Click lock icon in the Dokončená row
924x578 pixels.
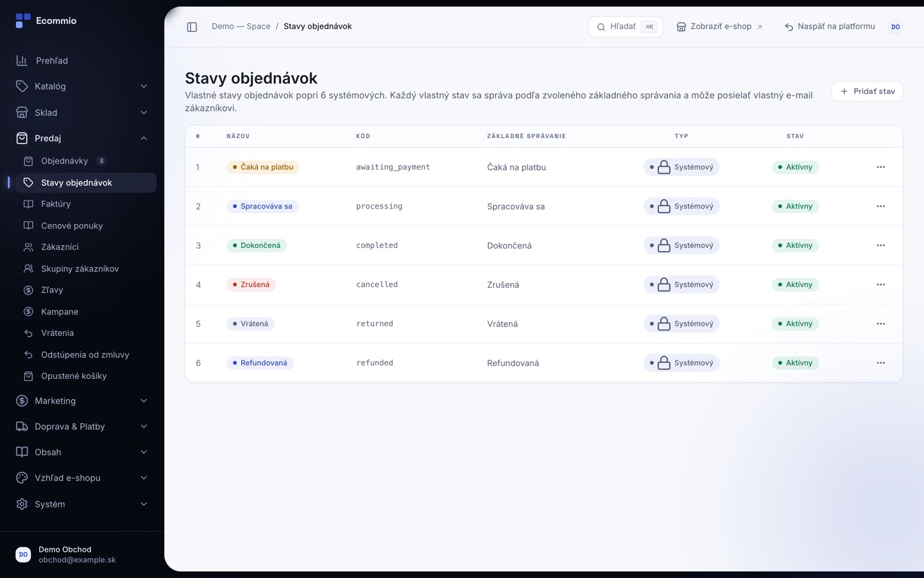tap(664, 245)
